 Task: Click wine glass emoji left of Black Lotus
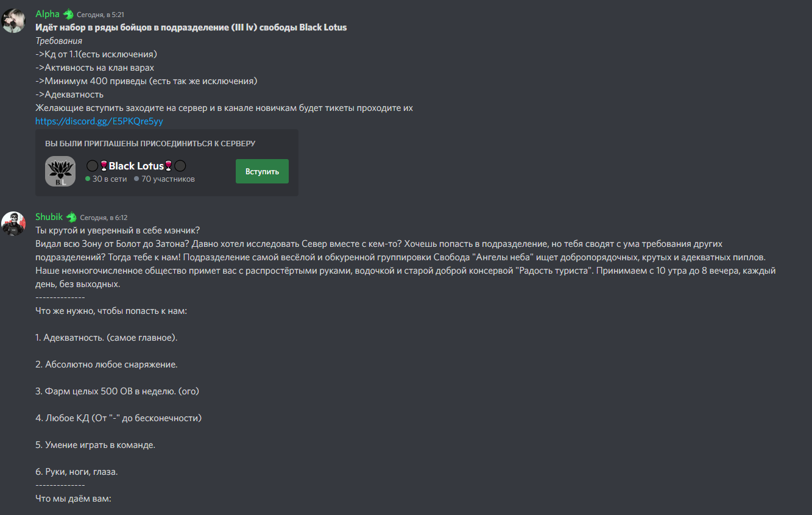point(104,166)
